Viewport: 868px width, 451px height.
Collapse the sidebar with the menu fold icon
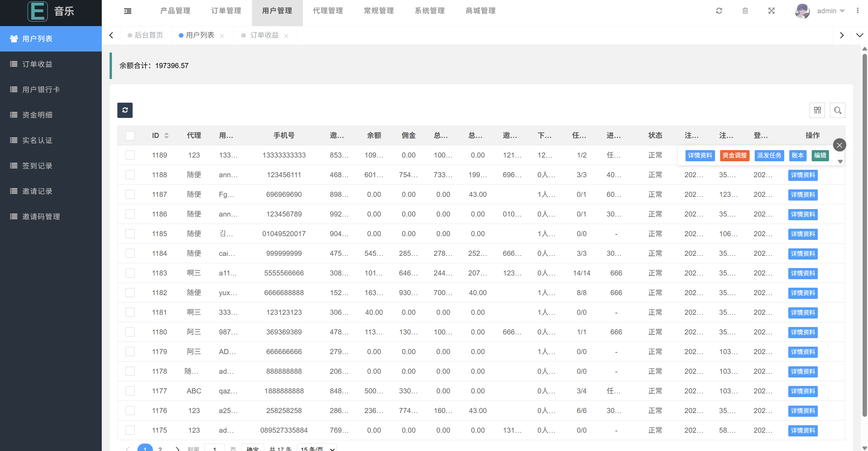128,11
